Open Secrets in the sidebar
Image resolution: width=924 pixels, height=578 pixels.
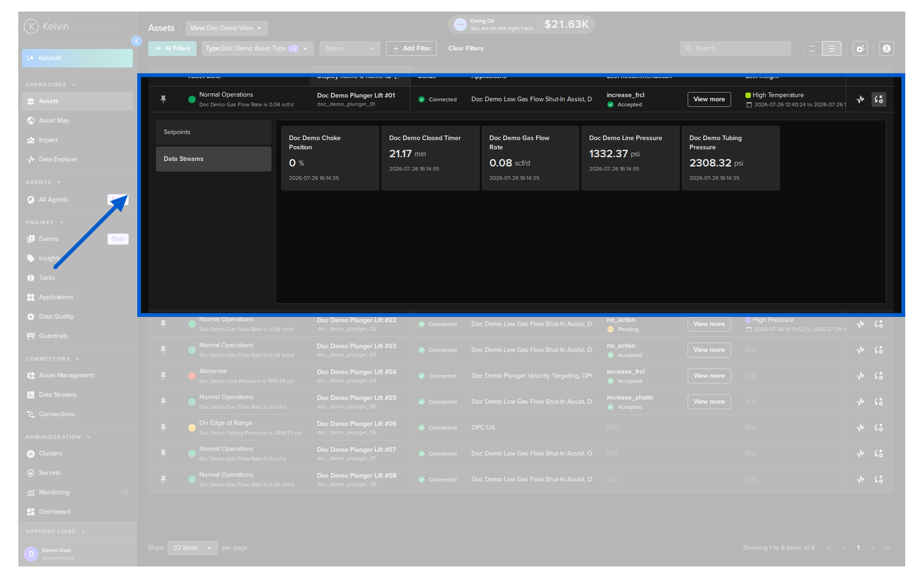(x=77, y=473)
